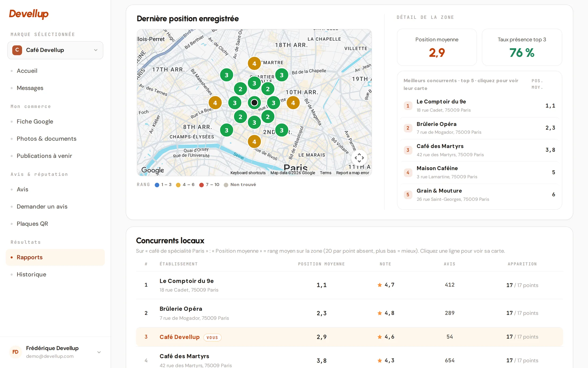Click Report a map error
The image size is (588, 368).
(x=353, y=173)
